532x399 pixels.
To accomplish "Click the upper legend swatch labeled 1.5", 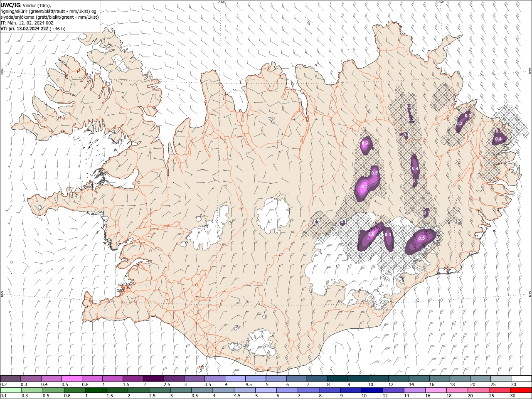I will (133, 379).
